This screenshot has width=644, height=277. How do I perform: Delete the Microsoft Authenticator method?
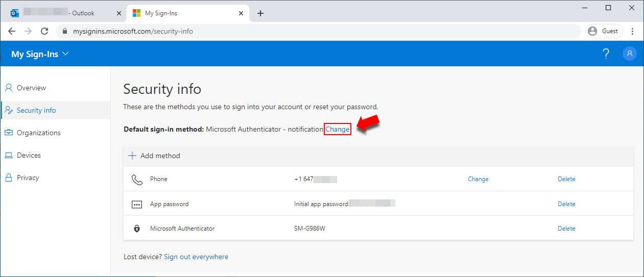point(566,229)
